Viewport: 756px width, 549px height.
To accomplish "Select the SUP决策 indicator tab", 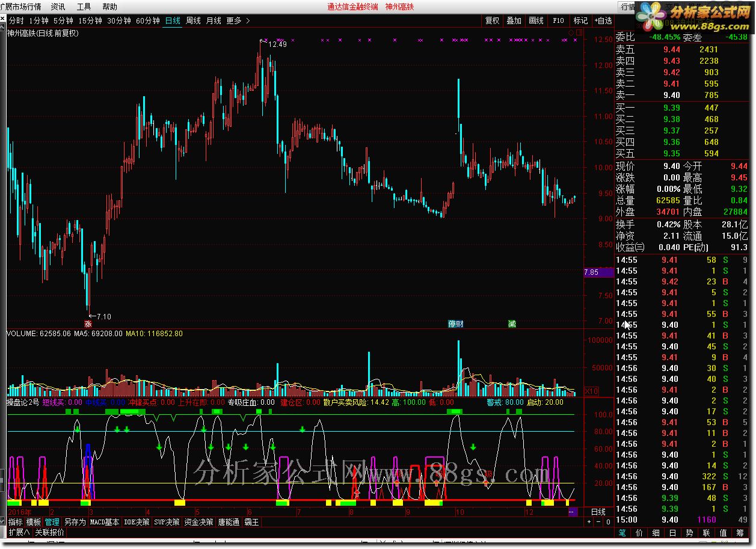I will (167, 522).
